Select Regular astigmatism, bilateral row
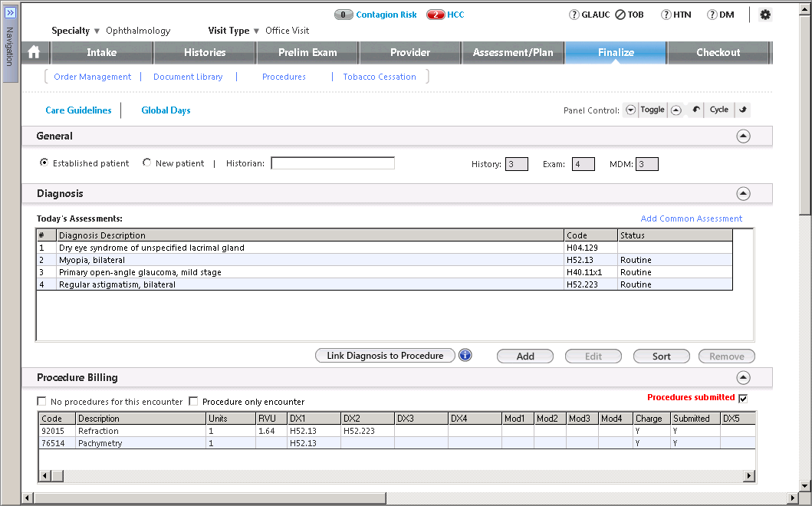The image size is (812, 506). 384,284
